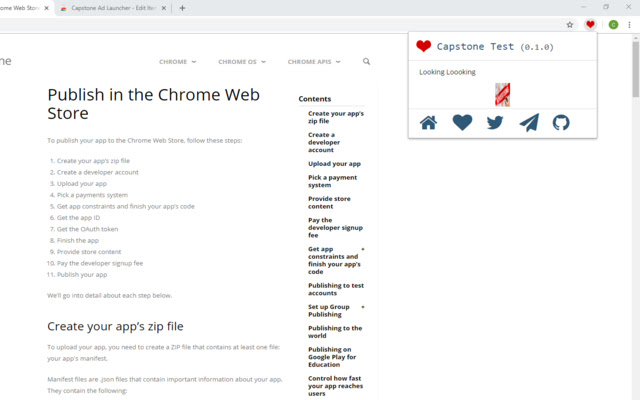Click the home icon in Capstone Test popup

tap(429, 122)
